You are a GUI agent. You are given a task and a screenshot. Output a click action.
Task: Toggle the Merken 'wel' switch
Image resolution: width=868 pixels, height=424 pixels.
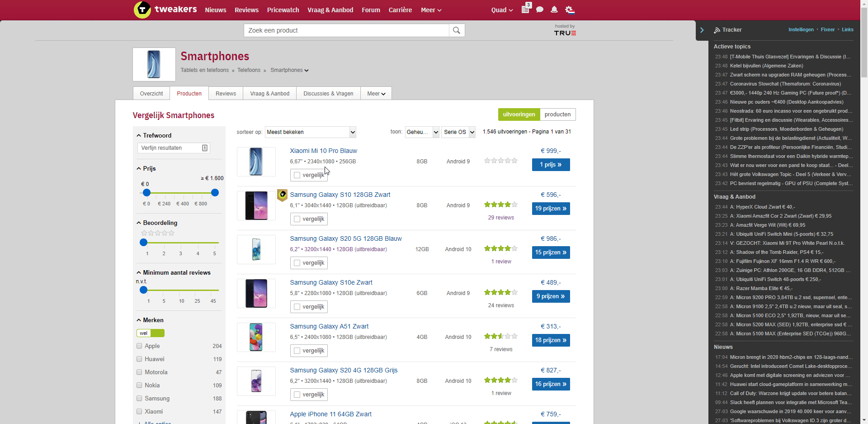click(151, 333)
